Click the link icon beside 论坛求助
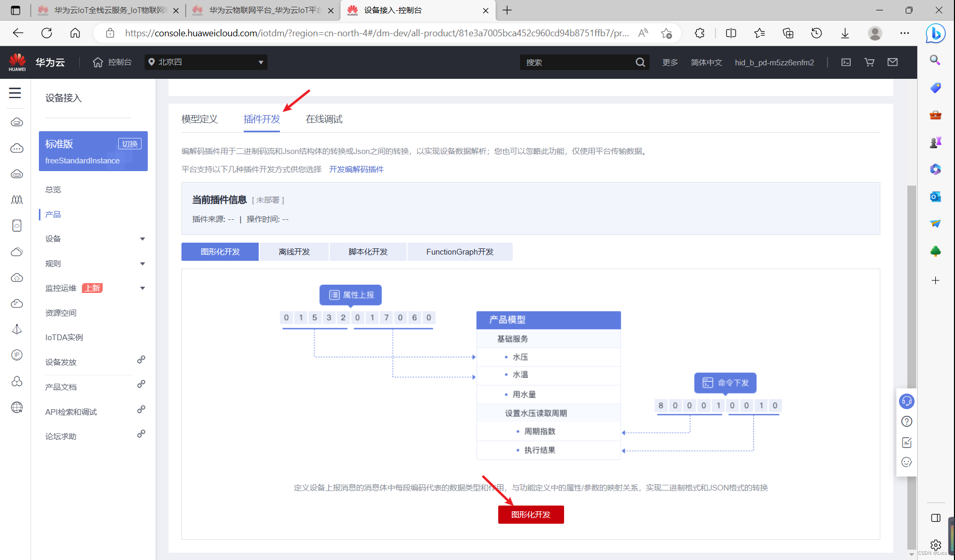The height and width of the screenshot is (560, 955). [141, 433]
